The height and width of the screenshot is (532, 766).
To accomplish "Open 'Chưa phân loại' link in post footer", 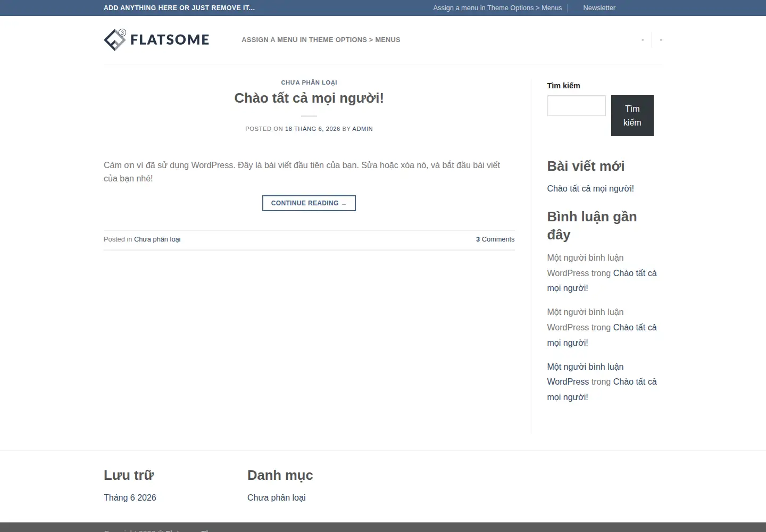I will 157,239.
